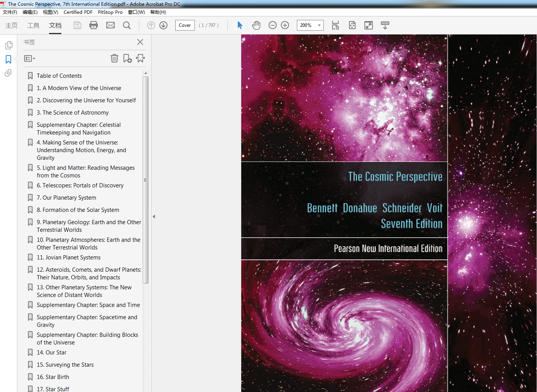Email the document as attachment
Image resolution: width=537 pixels, height=392 pixels.
coord(110,25)
